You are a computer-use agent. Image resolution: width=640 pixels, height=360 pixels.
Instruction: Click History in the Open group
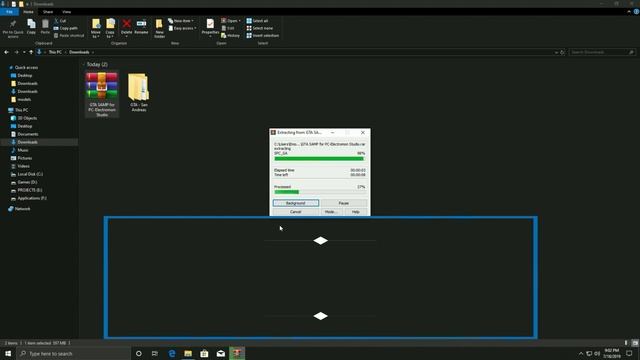[231, 36]
